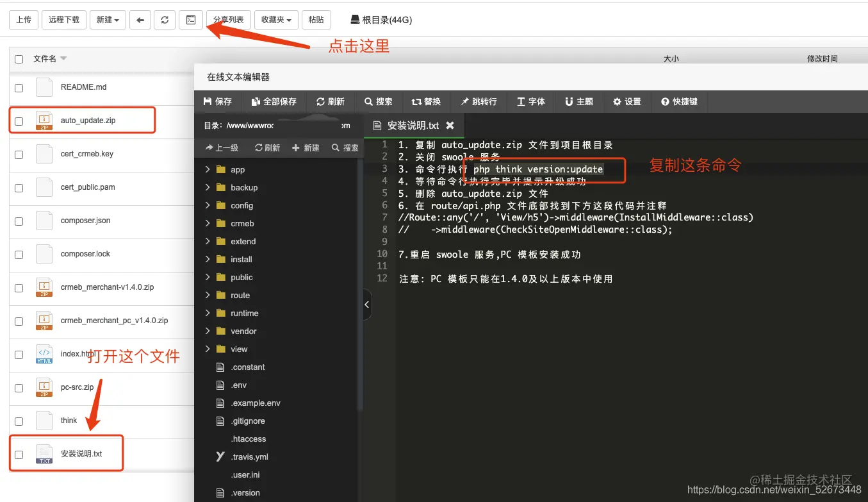Viewport: 868px width, 502px height.
Task: Open the 新建 dropdown menu
Action: coord(107,20)
